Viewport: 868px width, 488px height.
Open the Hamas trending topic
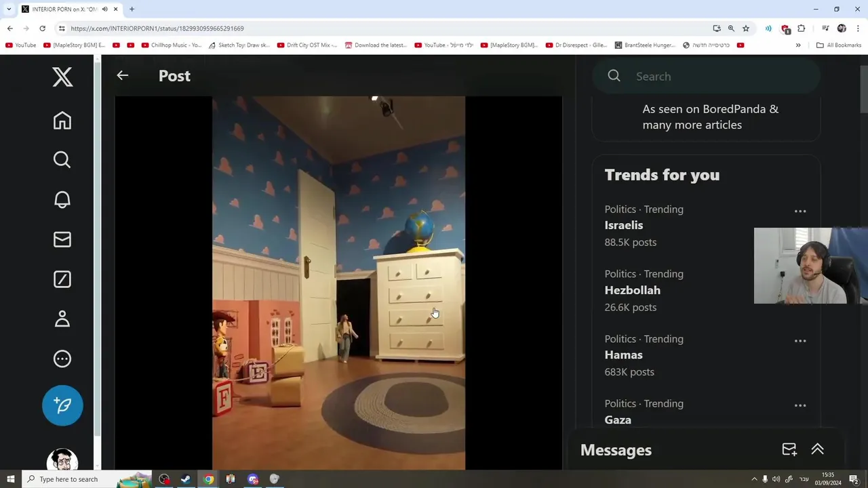click(623, 354)
